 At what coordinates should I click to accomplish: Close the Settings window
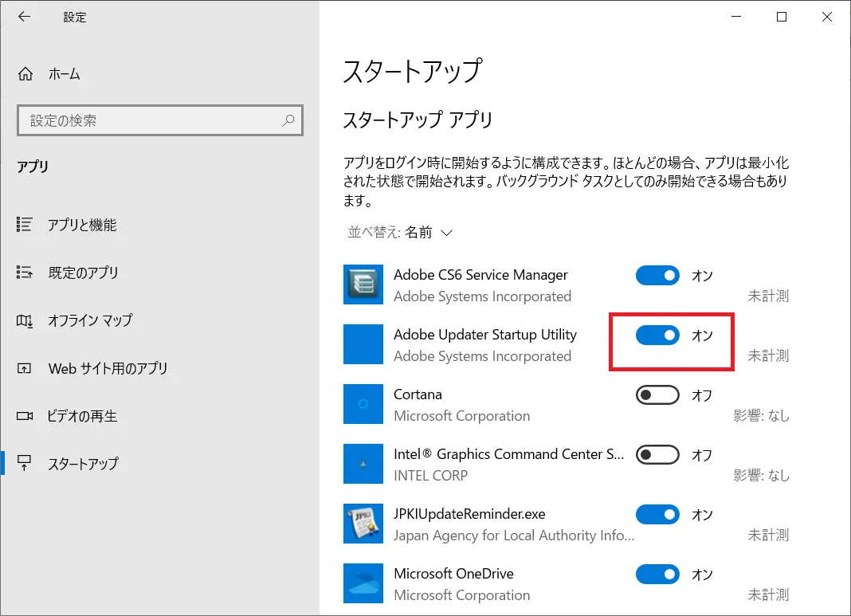(x=826, y=17)
